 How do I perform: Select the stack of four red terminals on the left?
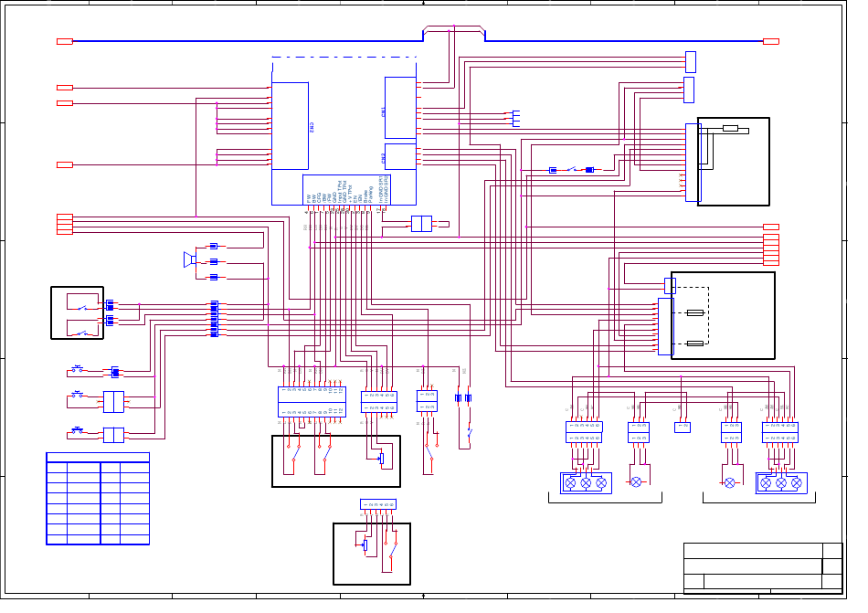point(65,224)
